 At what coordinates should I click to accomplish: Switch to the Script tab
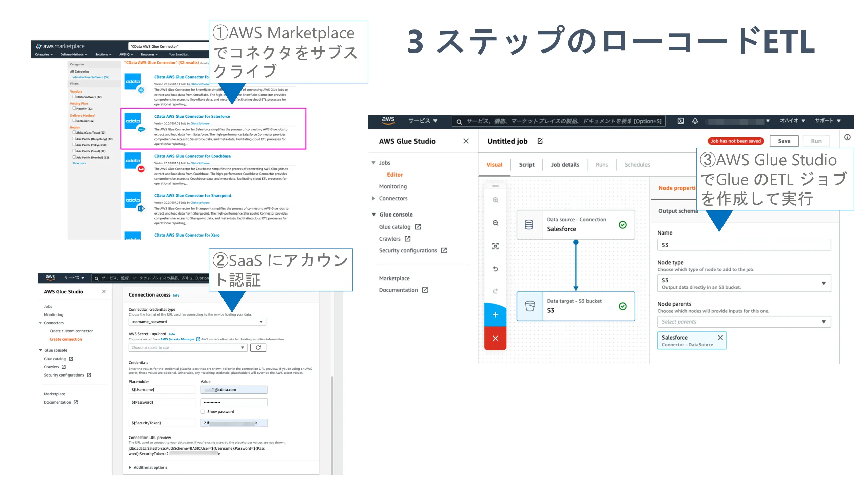point(526,165)
